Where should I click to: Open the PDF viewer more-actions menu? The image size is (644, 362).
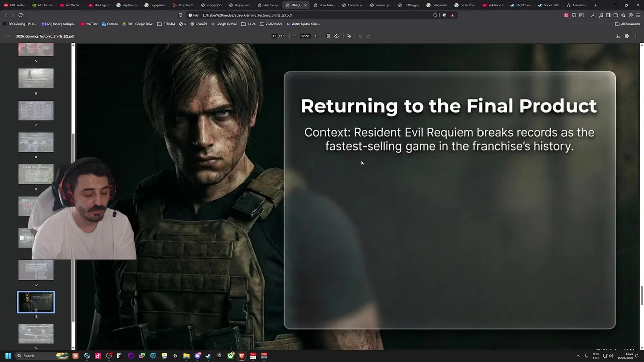tap(636, 36)
